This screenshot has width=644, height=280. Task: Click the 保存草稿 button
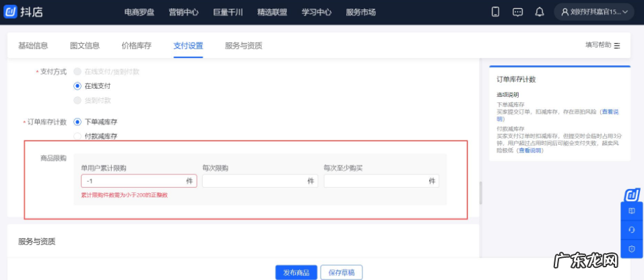(x=342, y=272)
